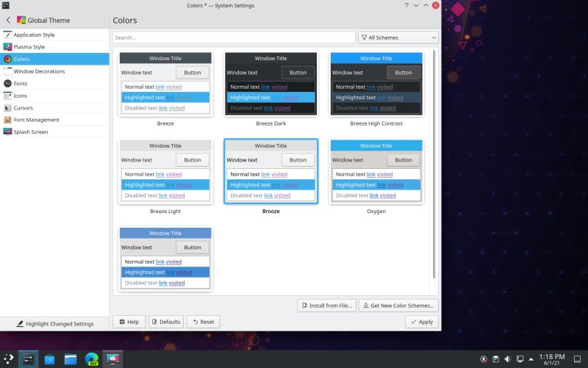Image resolution: width=588 pixels, height=368 pixels.
Task: Open the application launcher in taskbar
Action: (8, 359)
